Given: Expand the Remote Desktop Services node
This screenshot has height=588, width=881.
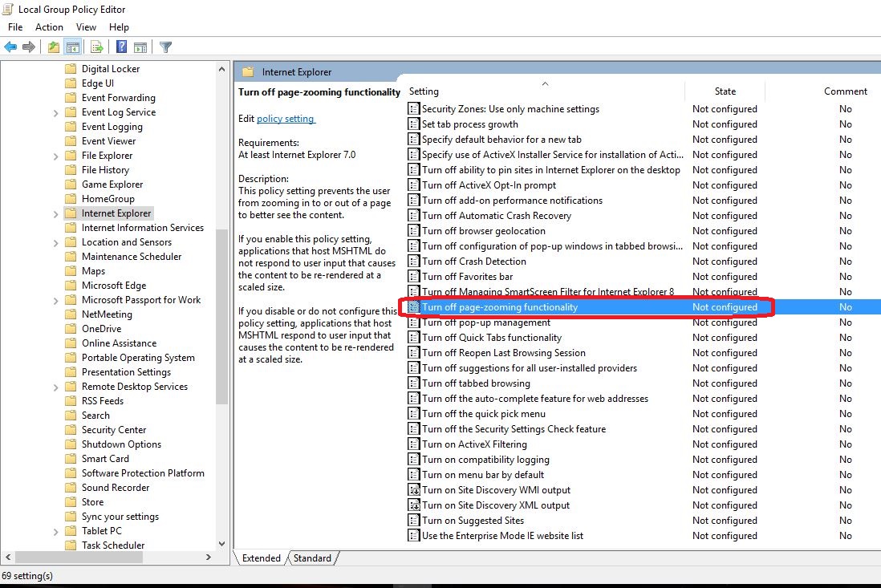Looking at the screenshot, I should point(55,387).
